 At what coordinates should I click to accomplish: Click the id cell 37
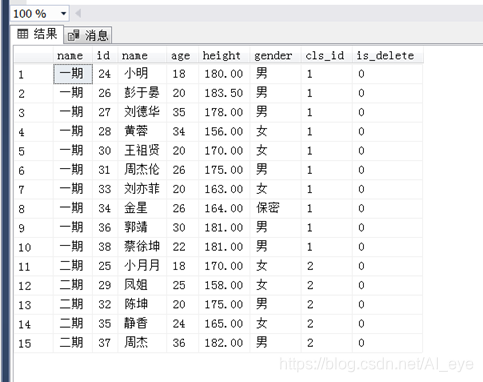click(x=105, y=343)
